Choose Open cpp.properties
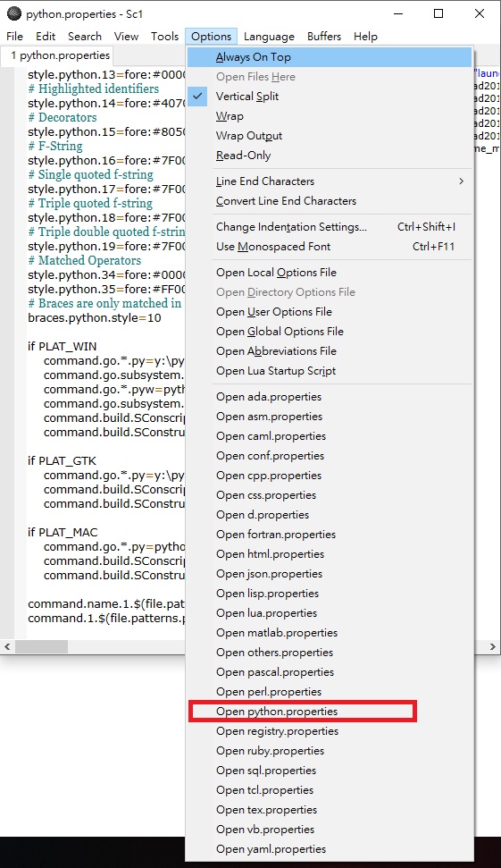501x868 pixels. pos(330,476)
